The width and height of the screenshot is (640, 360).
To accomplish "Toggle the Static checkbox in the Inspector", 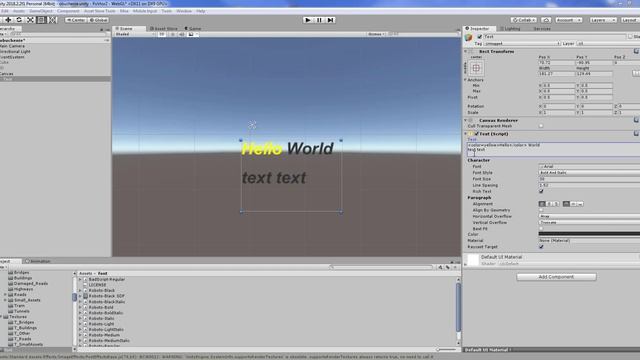I will pyautogui.click(x=630, y=37).
